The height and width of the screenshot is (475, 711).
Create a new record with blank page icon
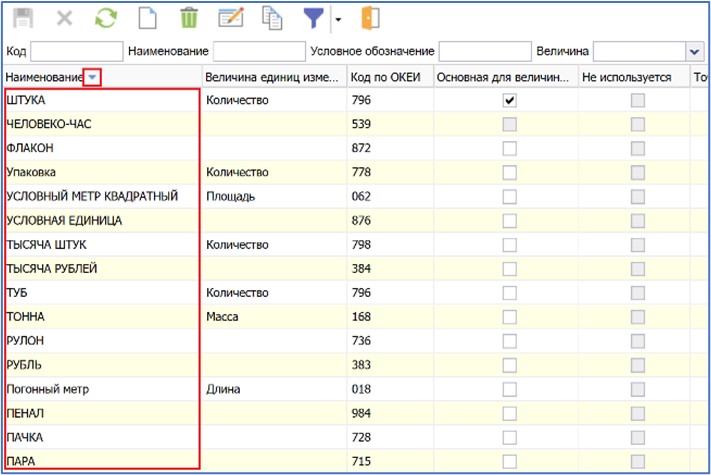click(x=147, y=19)
